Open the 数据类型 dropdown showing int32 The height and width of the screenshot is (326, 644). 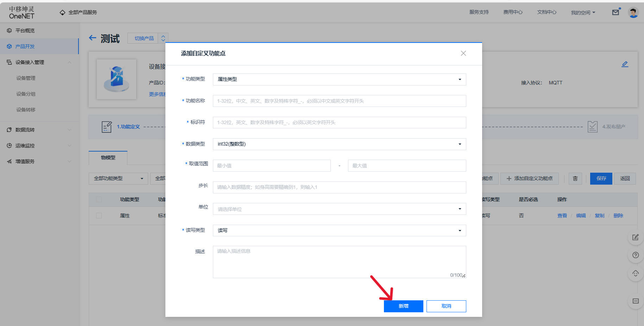tap(339, 144)
